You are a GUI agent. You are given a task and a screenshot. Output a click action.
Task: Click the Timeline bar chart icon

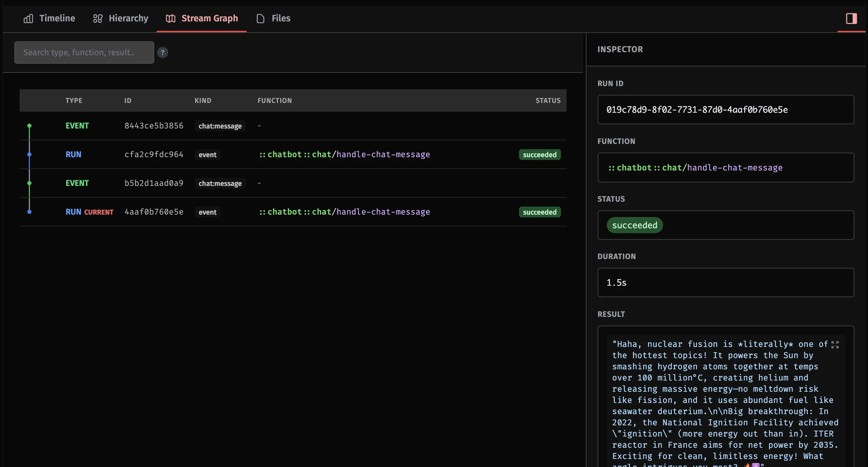28,19
